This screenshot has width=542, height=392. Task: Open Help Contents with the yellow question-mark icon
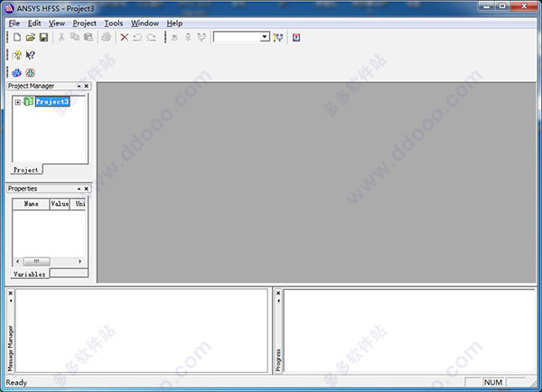pos(16,55)
